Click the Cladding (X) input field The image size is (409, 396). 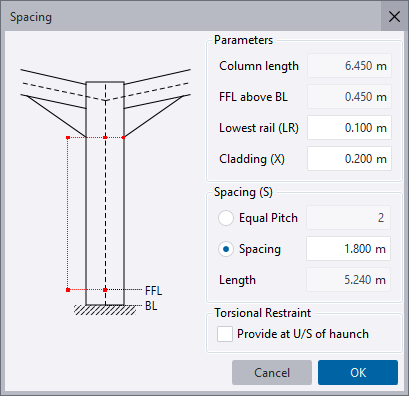[349, 159]
